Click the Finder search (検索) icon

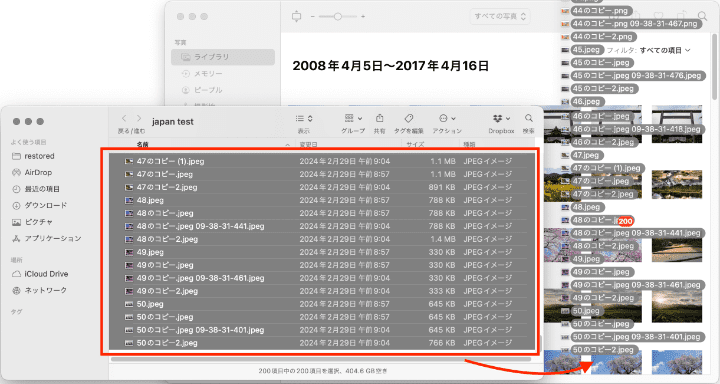click(x=529, y=119)
